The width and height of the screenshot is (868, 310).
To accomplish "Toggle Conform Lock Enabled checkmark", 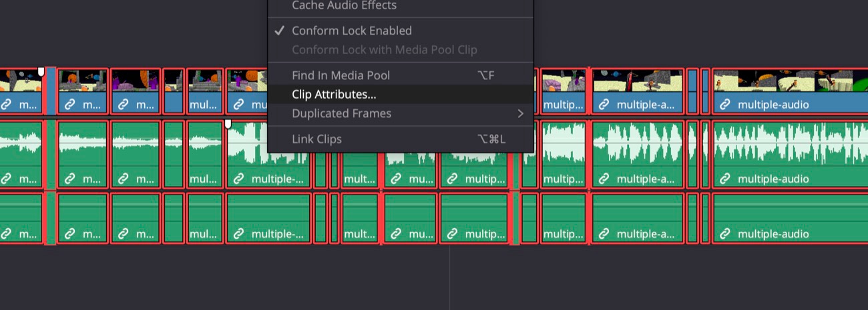I will [x=280, y=31].
